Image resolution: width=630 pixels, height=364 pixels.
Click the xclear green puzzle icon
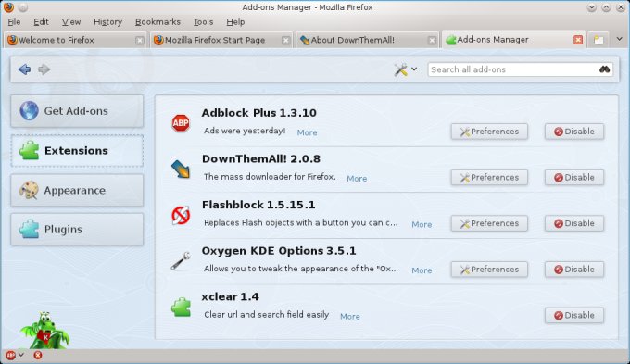(181, 307)
